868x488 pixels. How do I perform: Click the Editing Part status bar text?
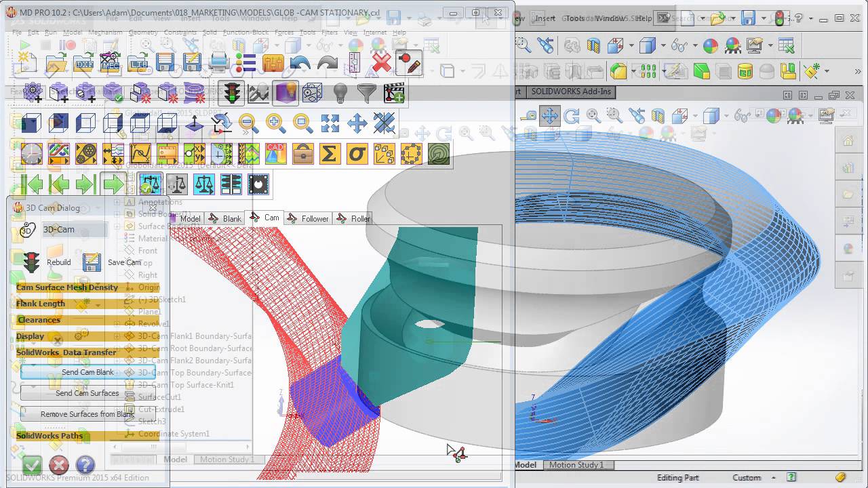click(677, 478)
